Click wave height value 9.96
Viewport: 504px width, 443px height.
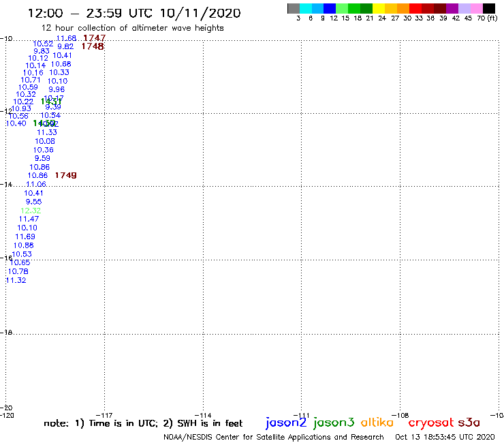[x=57, y=89]
